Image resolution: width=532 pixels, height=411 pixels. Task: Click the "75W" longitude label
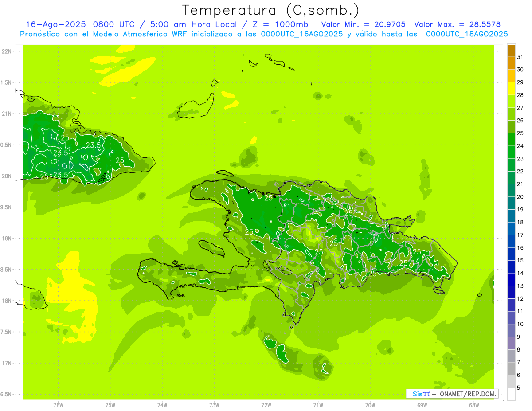click(x=110, y=405)
